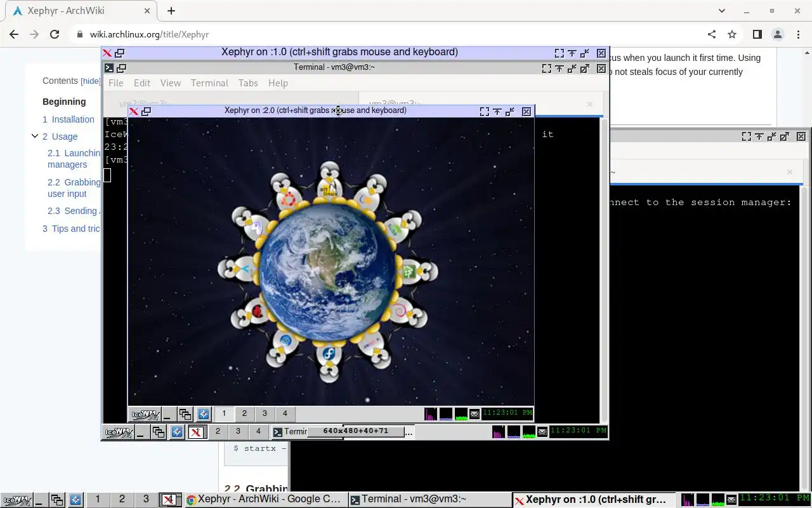This screenshot has height=508, width=812.
Task: Roll up Xephyr :2.0 window via titlebar arrow
Action: pyautogui.click(x=497, y=112)
